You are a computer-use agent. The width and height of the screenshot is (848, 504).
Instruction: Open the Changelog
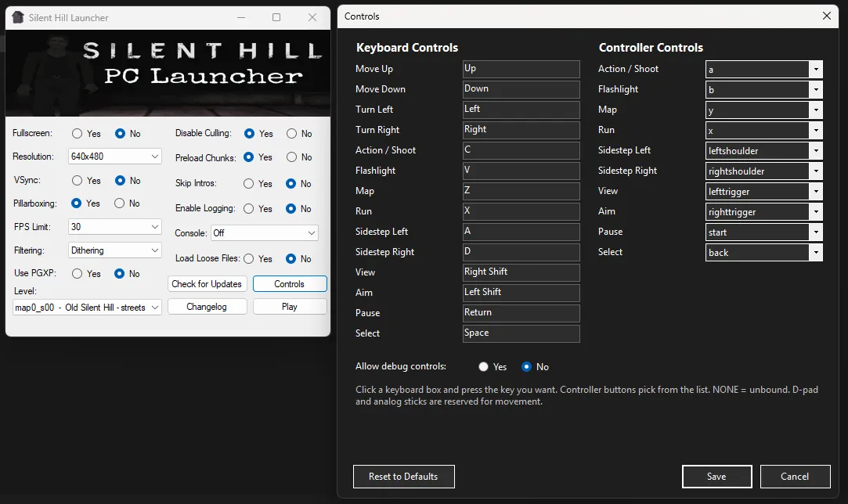pos(207,307)
